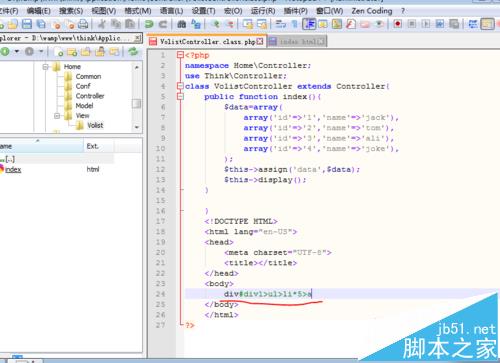Viewport: 500px width, 363px height.
Task: Close the VolistController.class.php tab
Action: point(260,41)
